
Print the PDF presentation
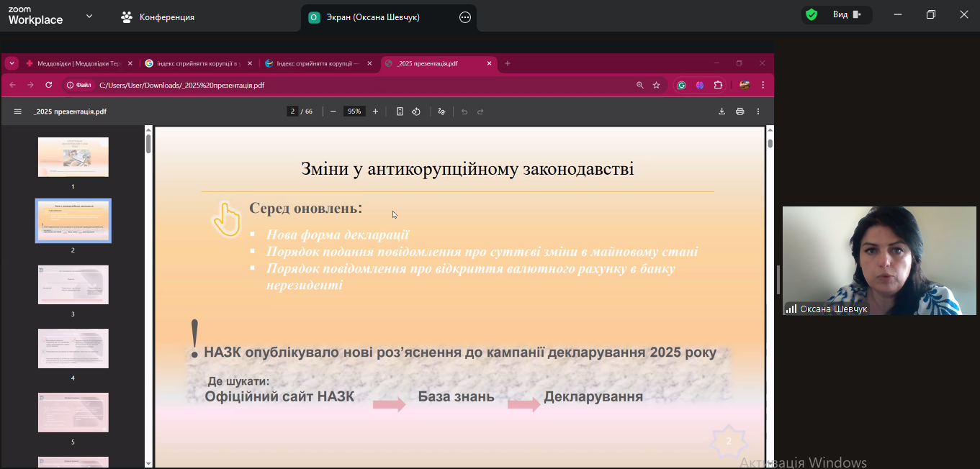(x=740, y=111)
